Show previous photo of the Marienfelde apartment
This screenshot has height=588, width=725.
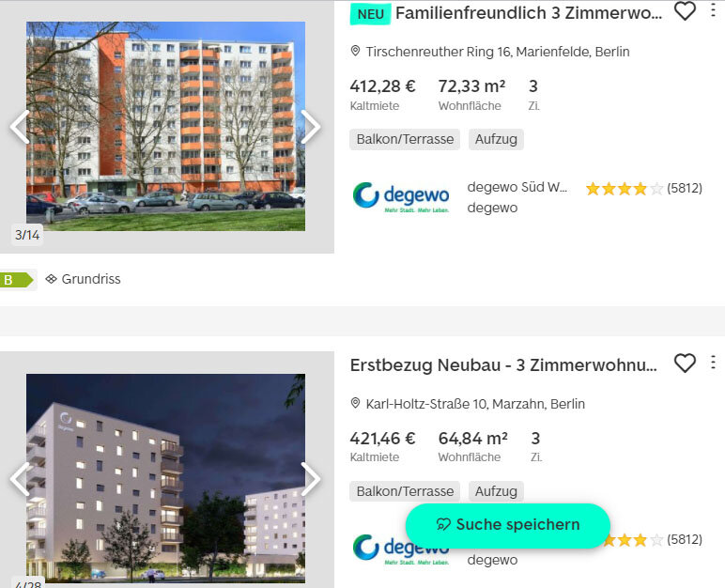(20, 127)
